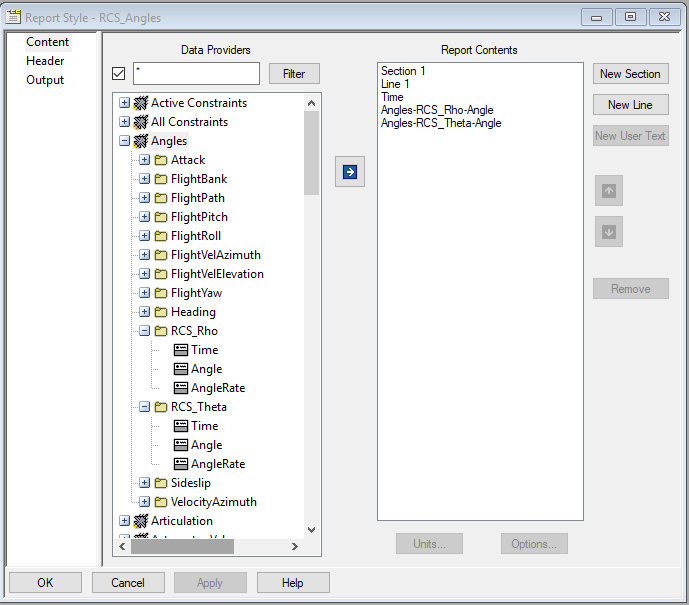
Task: Click the Heading folder icon
Action: click(161, 312)
